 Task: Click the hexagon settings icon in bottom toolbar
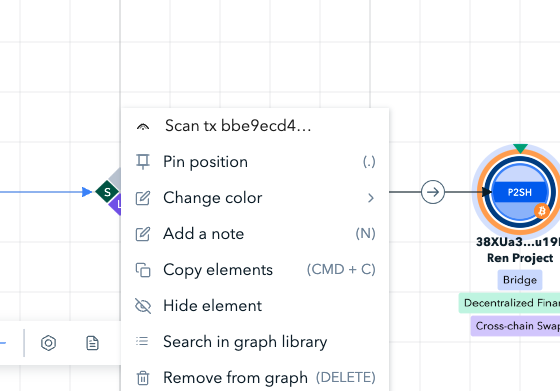pos(49,343)
